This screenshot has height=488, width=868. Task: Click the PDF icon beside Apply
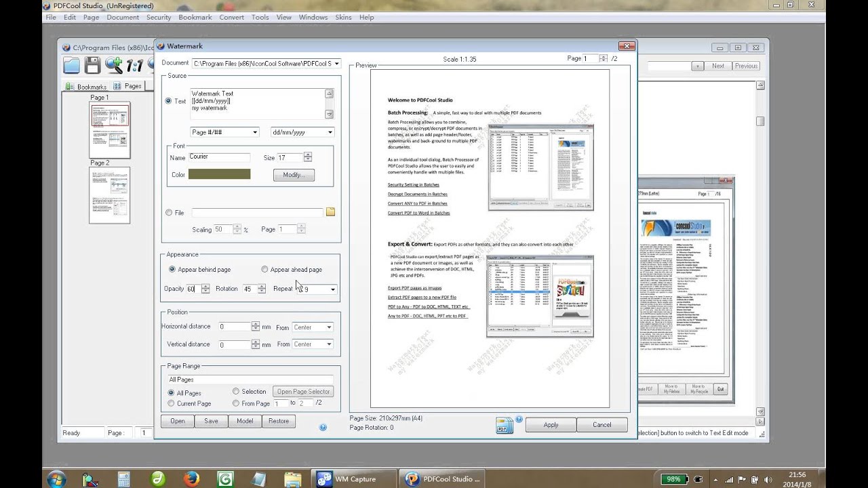click(x=505, y=426)
